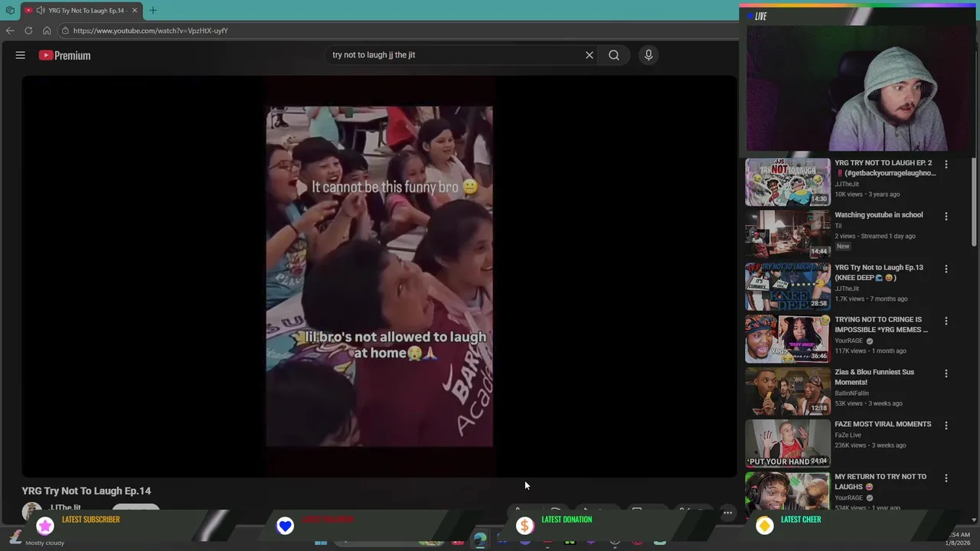Select the YRG Try Not To Laugh Ep.14 tab
980x551 pixels.
(81, 11)
